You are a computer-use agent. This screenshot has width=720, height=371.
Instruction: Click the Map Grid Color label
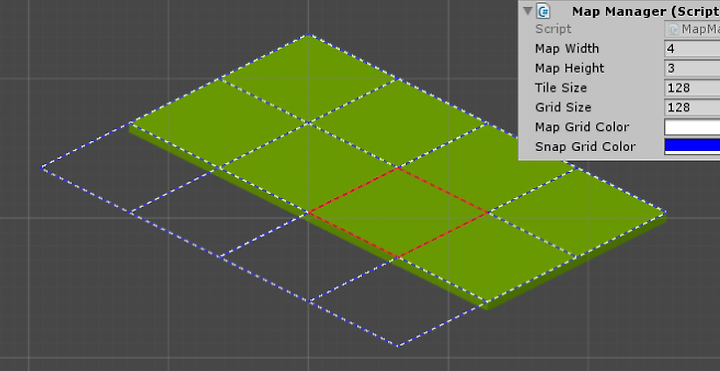[582, 127]
